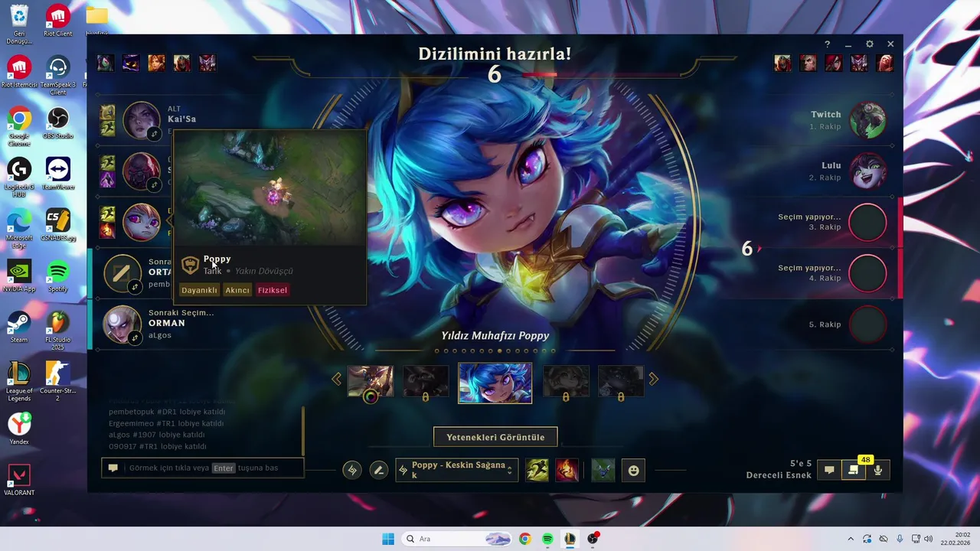The width and height of the screenshot is (980, 551).
Task: Click the swap icon on second teammate
Action: tap(154, 184)
